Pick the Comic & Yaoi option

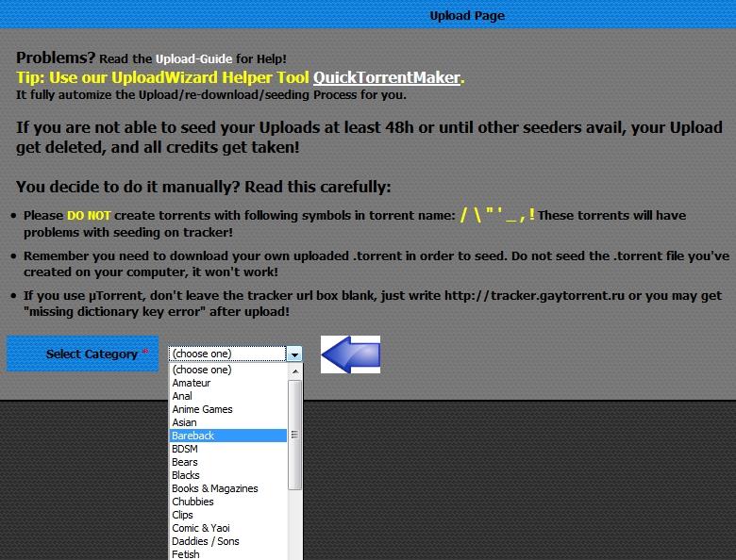click(x=200, y=528)
